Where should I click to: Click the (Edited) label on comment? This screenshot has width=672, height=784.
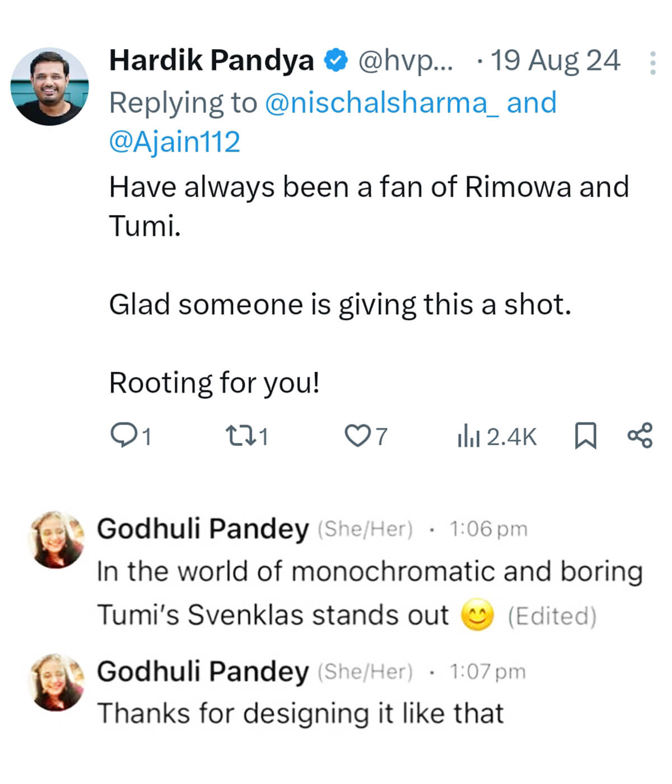(552, 615)
